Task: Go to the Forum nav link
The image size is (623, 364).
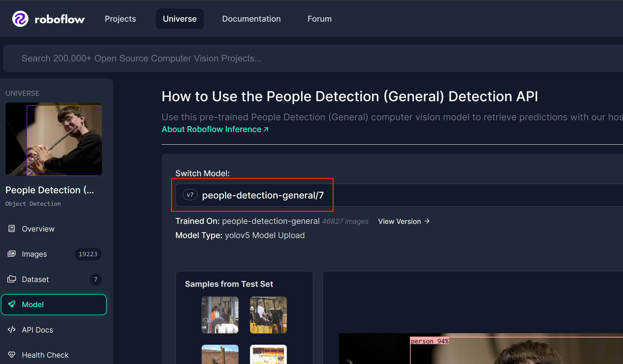Action: (319, 19)
